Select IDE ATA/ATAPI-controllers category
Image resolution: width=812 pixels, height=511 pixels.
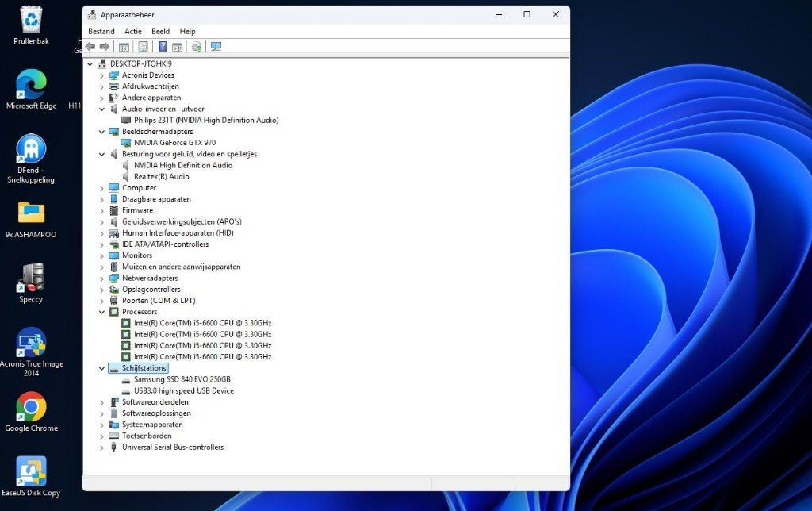click(165, 244)
